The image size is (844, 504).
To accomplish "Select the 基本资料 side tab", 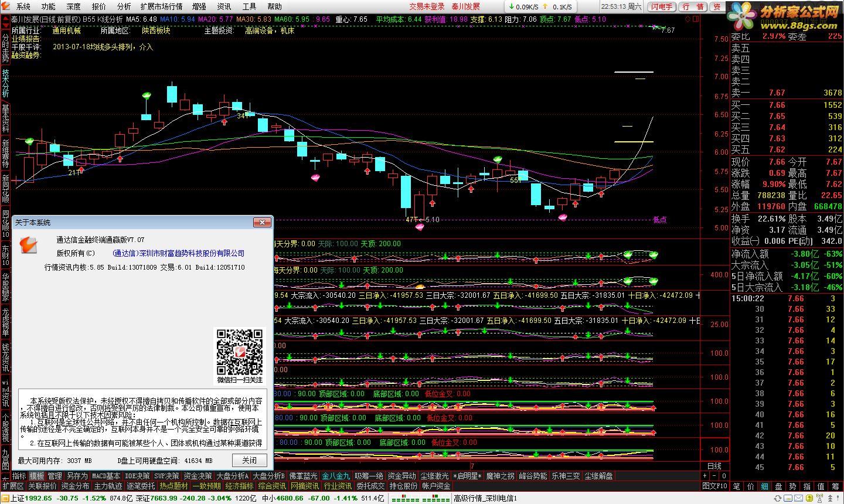I will pos(5,118).
